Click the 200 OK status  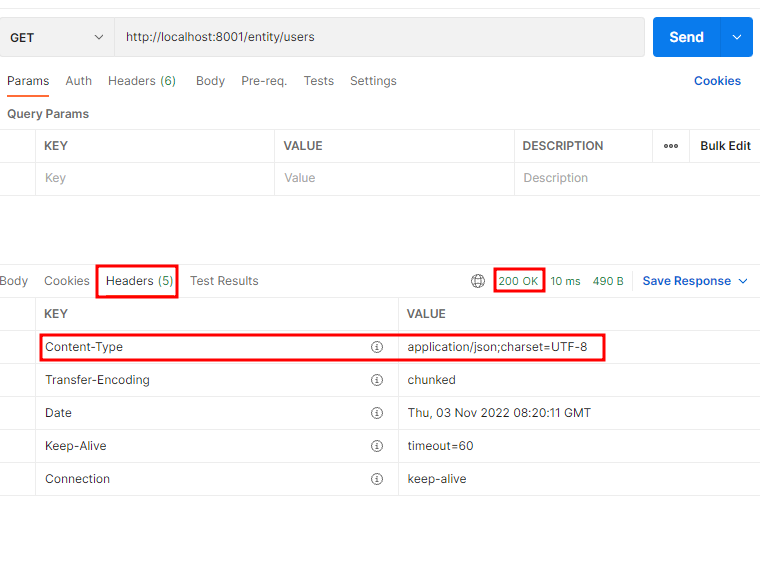tap(518, 281)
